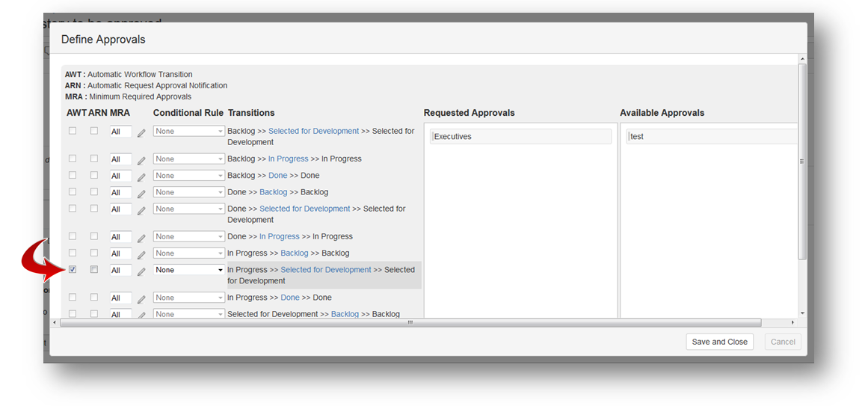Select Executives in Requested Approvals list
This screenshot has height=406, width=868.
[521, 137]
